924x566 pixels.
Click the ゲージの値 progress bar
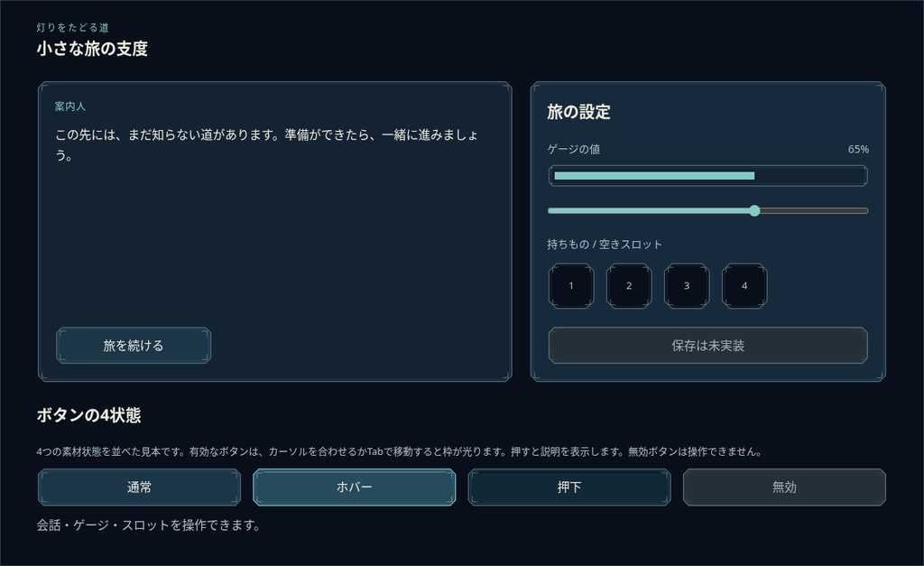coord(707,176)
